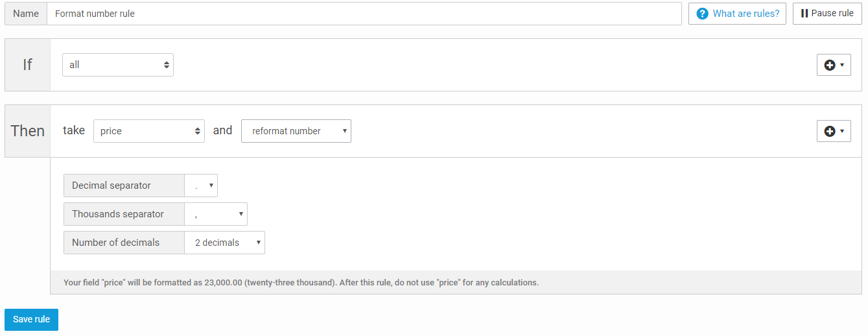Viewport: 868px width, 336px height.
Task: Expand the caret beside the If plus icon
Action: pyautogui.click(x=842, y=65)
